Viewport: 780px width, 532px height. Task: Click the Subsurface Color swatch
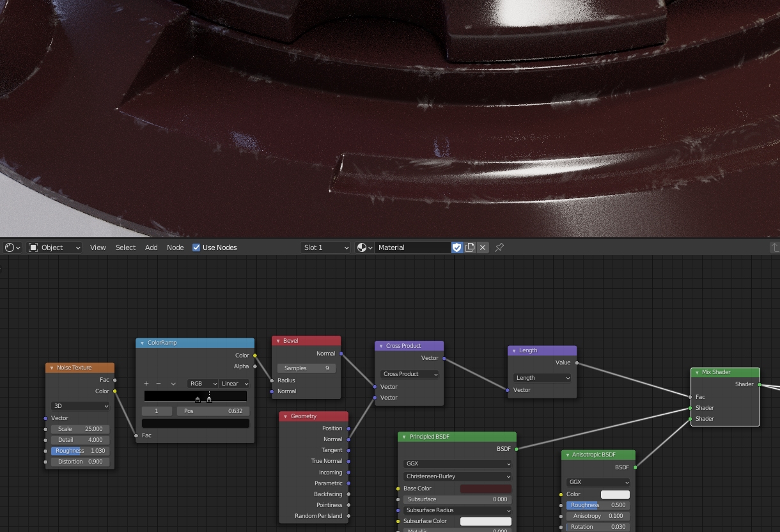[x=486, y=521]
